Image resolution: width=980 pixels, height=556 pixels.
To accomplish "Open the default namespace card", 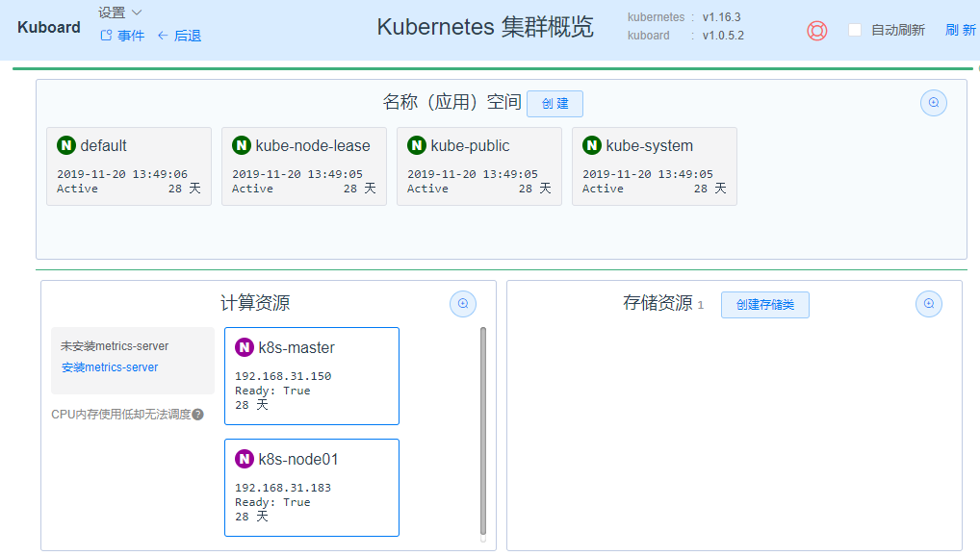I will coord(129,166).
